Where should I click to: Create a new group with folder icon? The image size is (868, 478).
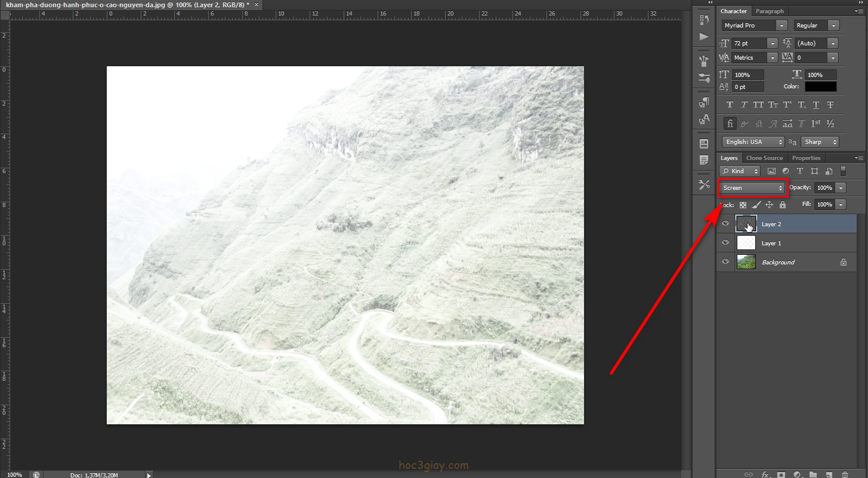[813, 474]
